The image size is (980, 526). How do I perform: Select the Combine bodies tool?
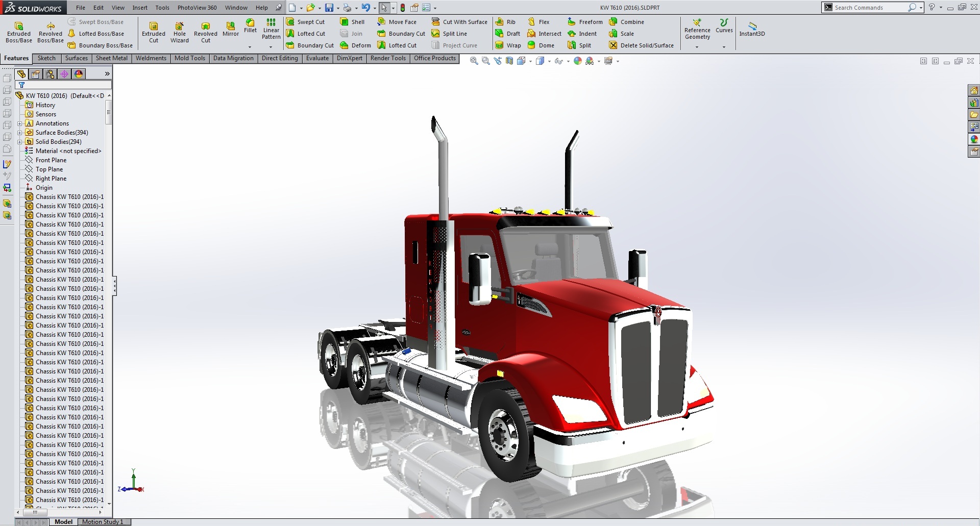(627, 22)
